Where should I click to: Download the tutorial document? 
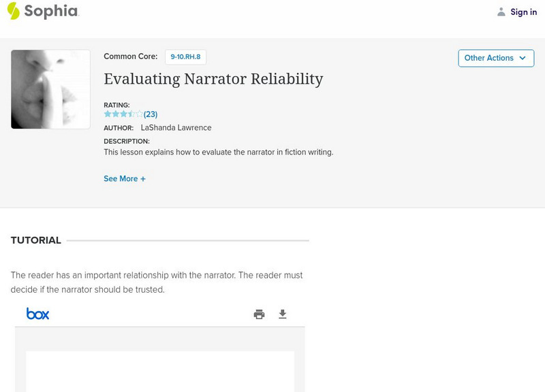click(282, 314)
